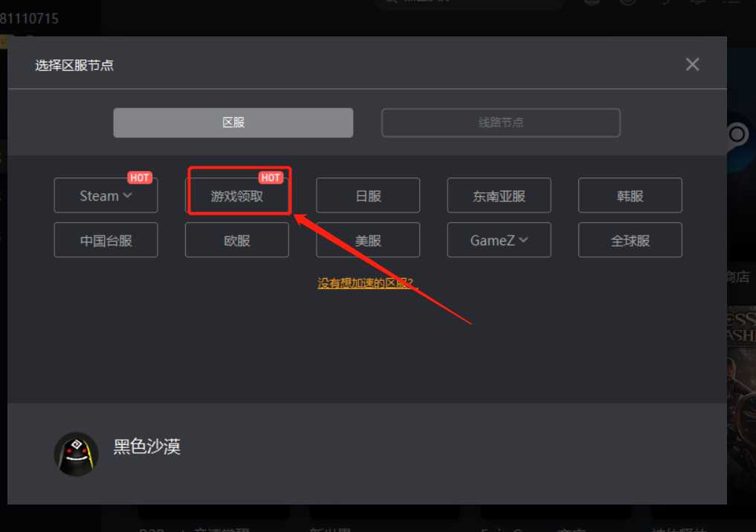Open the 线路节点 tab
The height and width of the screenshot is (532, 756).
pos(500,123)
